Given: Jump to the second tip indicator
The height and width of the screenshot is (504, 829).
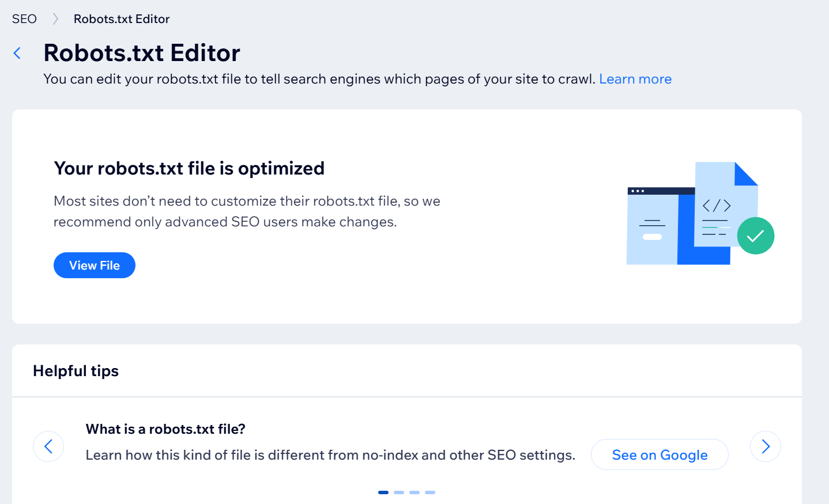Looking at the screenshot, I should 399,492.
